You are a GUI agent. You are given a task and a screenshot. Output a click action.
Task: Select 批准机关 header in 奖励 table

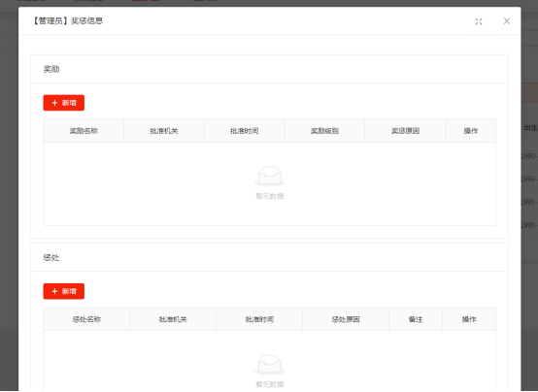(x=164, y=131)
